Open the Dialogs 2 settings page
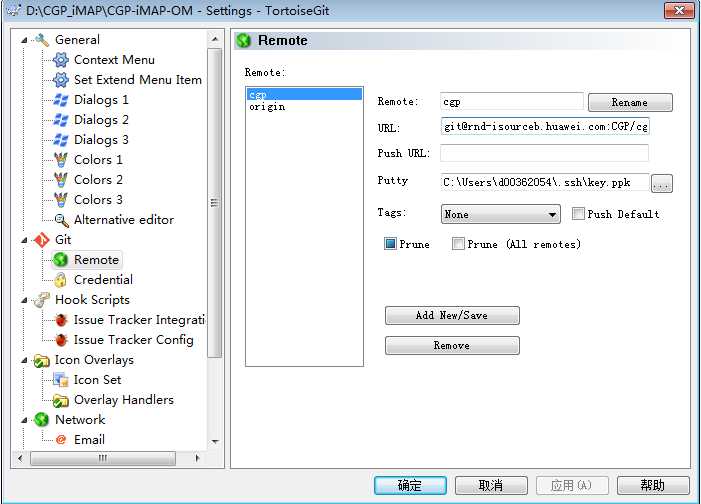The image size is (701, 504). point(101,120)
